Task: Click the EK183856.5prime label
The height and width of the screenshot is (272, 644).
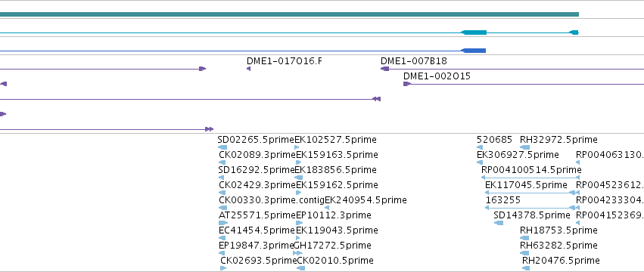Action: tap(335, 170)
